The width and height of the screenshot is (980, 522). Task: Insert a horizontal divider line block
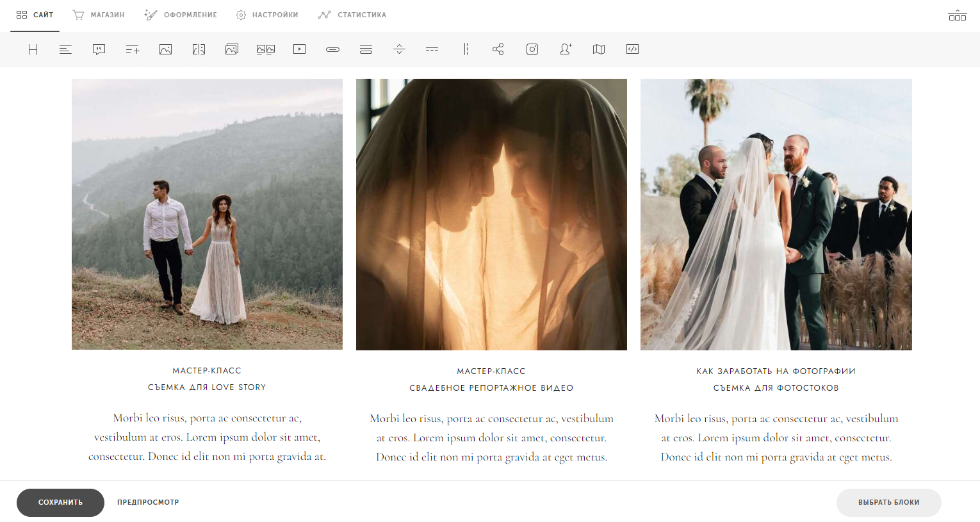(x=432, y=49)
